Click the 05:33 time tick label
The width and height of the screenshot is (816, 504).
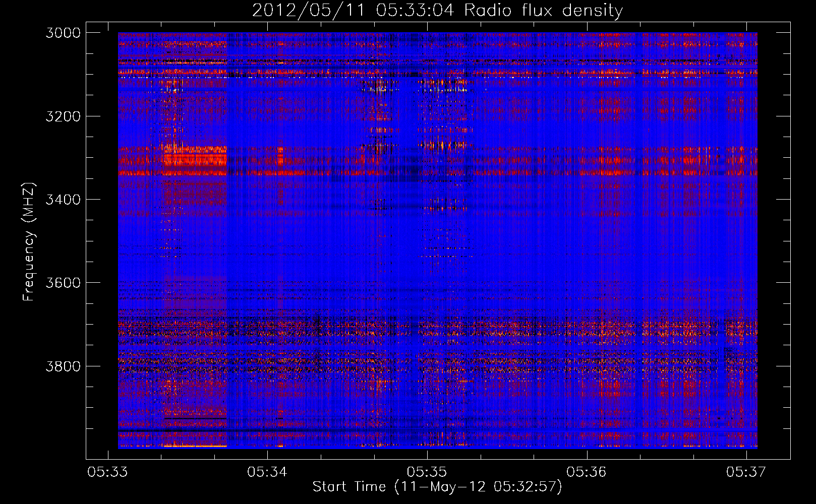click(107, 472)
